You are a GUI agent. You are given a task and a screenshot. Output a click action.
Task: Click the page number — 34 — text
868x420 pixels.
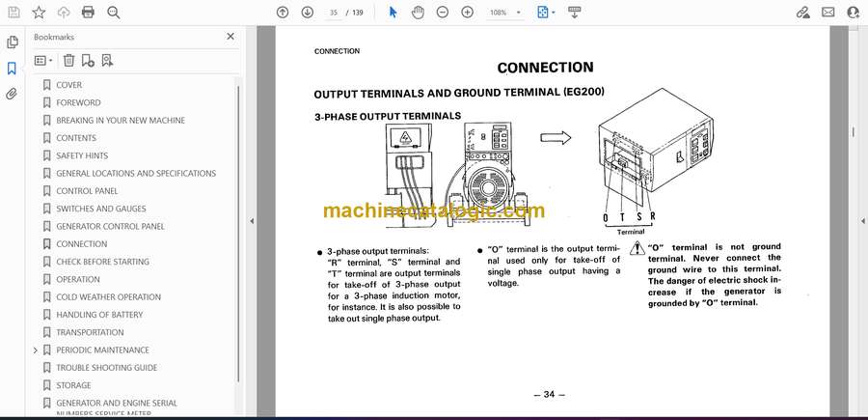coord(549,395)
